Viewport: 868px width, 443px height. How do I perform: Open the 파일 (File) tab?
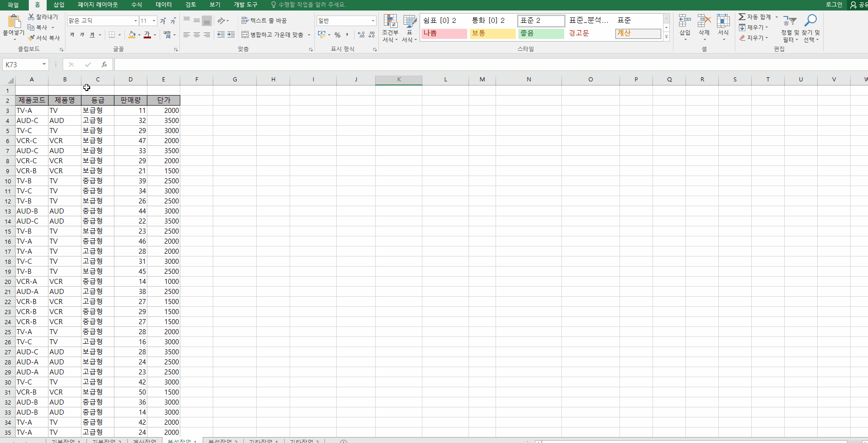(x=13, y=5)
